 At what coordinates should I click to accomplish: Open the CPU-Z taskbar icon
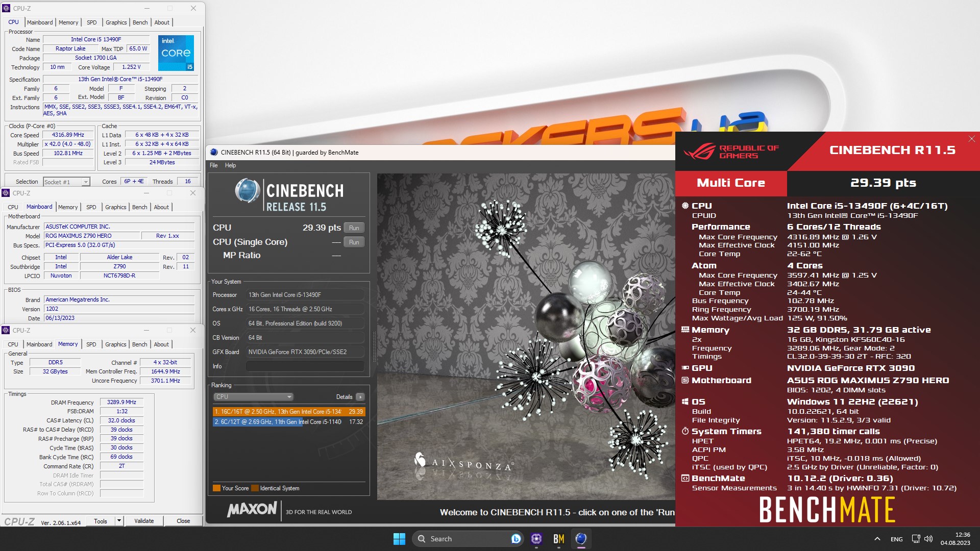pos(536,539)
